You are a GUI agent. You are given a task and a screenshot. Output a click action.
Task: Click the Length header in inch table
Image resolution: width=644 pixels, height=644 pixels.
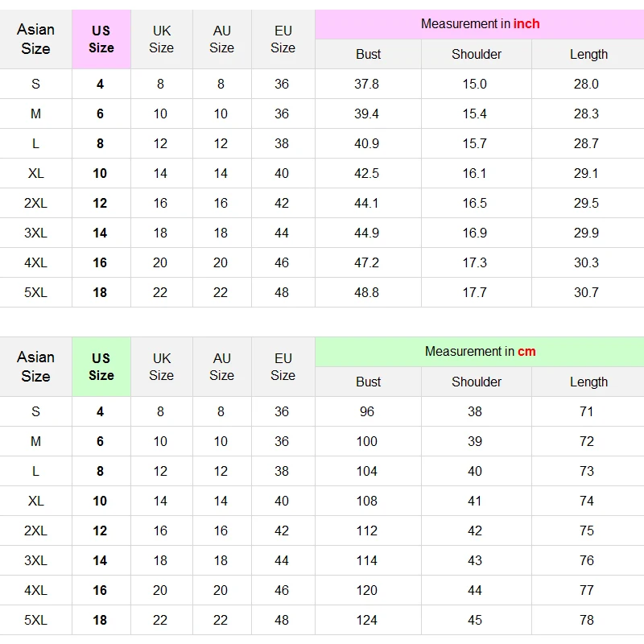coord(588,54)
